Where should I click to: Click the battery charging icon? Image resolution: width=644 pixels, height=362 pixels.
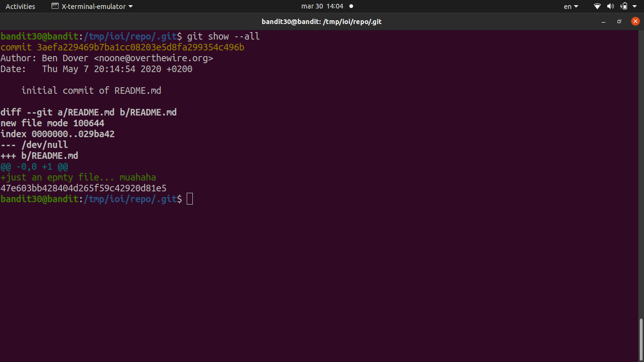624,6
